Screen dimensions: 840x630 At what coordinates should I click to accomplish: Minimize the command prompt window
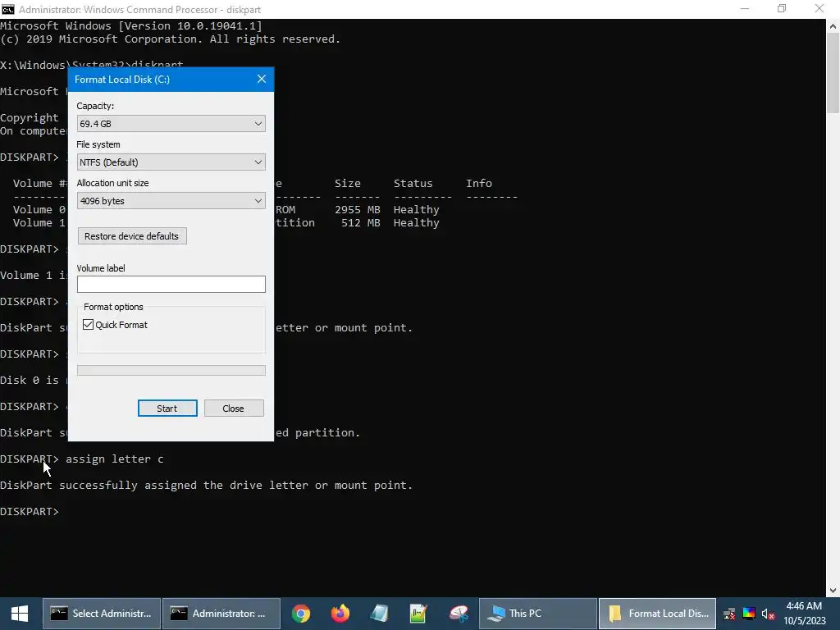pyautogui.click(x=745, y=9)
